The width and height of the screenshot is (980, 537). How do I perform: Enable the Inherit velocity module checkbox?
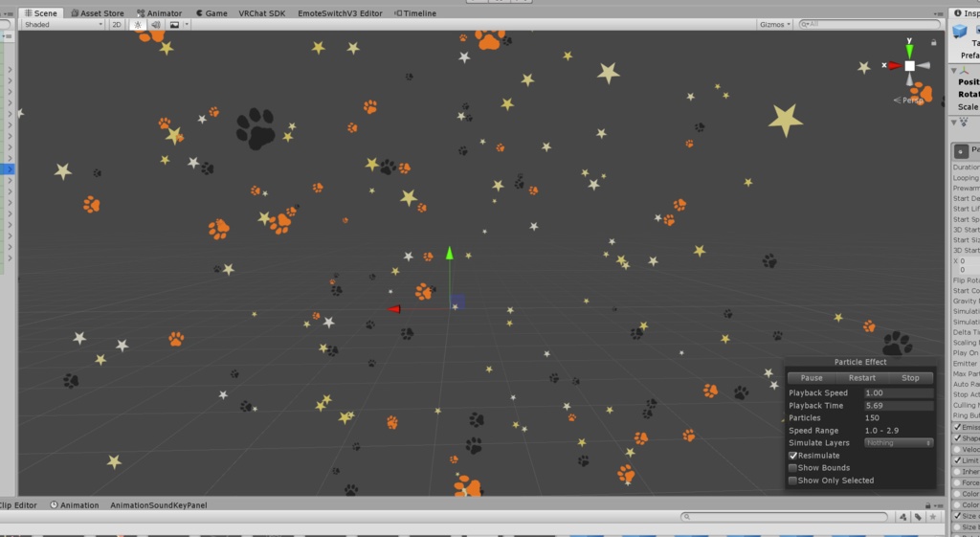(x=957, y=472)
